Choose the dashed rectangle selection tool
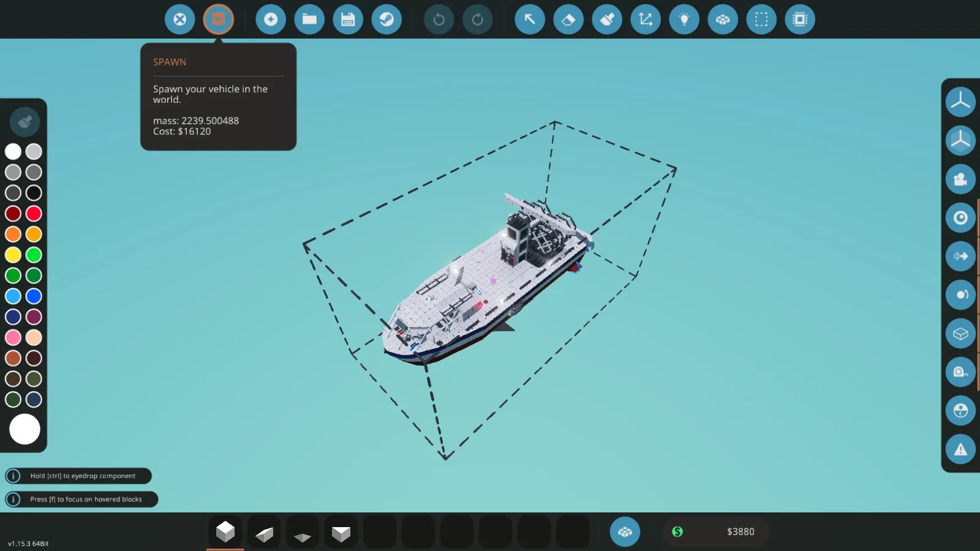Viewport: 980px width, 551px height. (x=761, y=20)
